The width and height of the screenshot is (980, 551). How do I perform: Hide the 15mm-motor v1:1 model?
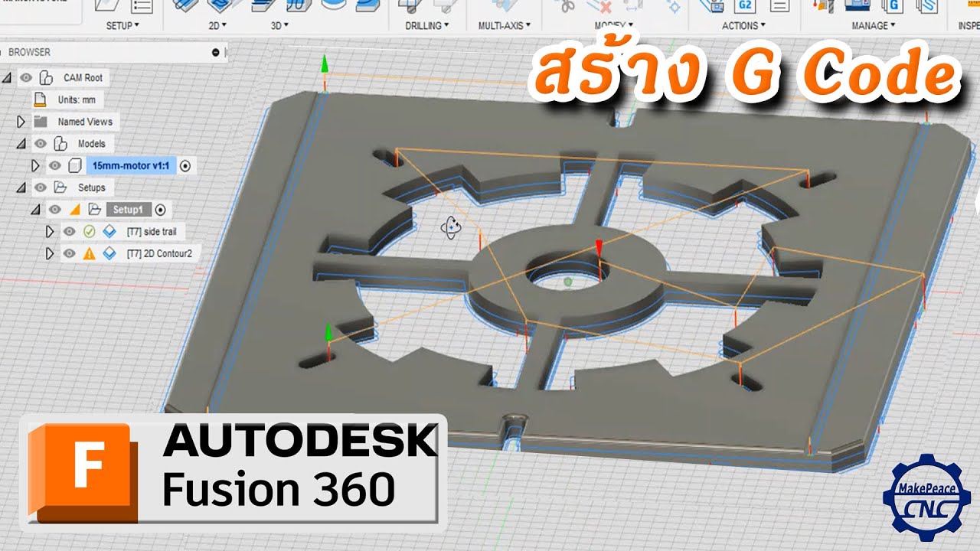click(x=55, y=165)
